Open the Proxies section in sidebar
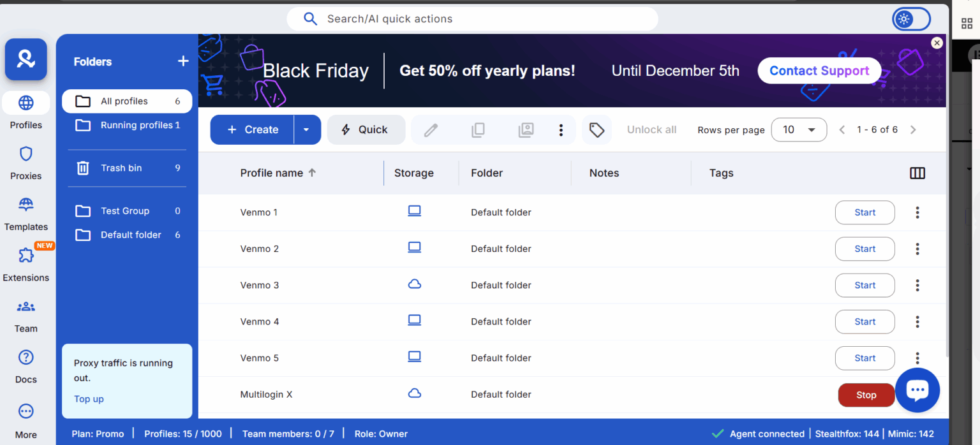This screenshot has width=980, height=445. (x=26, y=163)
